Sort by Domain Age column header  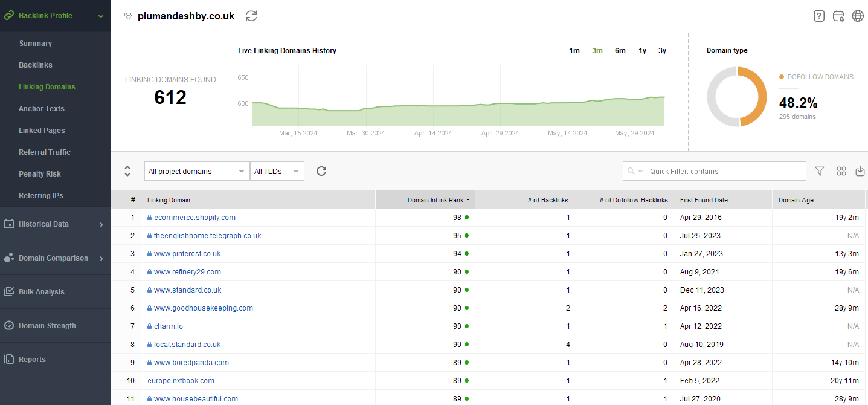click(818, 200)
